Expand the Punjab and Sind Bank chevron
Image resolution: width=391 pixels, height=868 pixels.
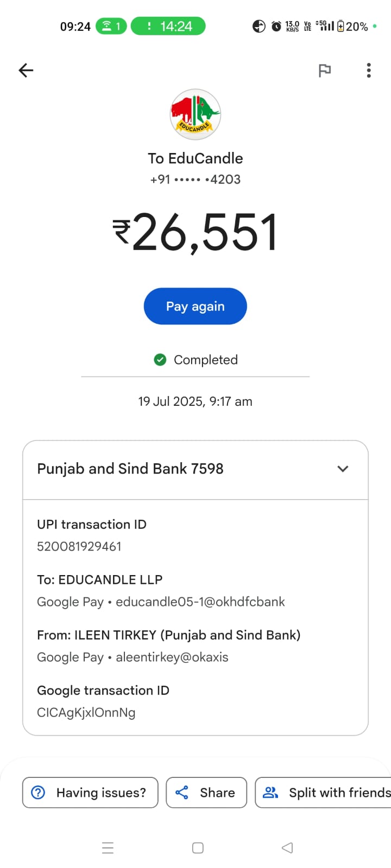tap(343, 469)
